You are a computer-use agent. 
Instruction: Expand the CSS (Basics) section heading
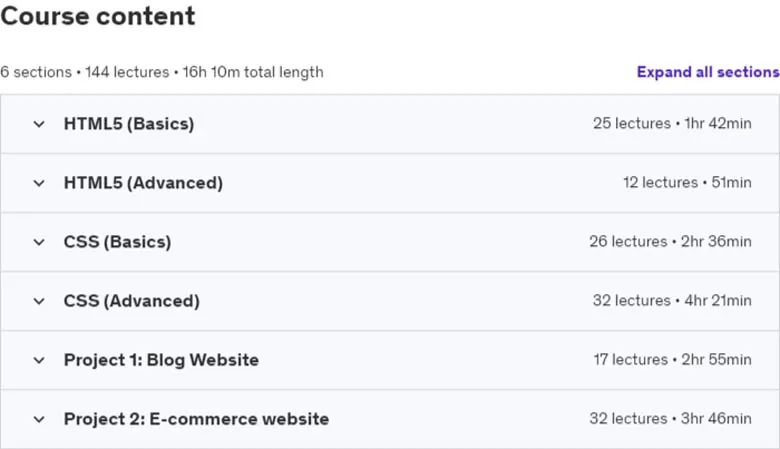point(117,242)
